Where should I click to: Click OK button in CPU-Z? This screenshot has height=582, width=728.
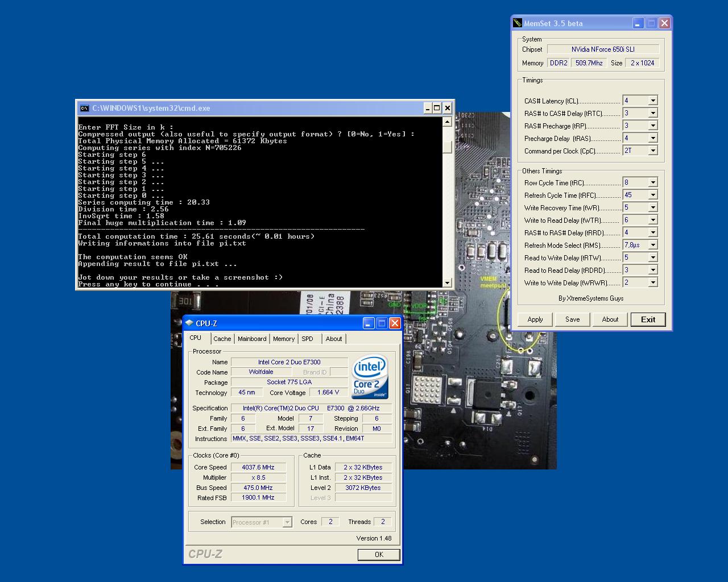[379, 555]
